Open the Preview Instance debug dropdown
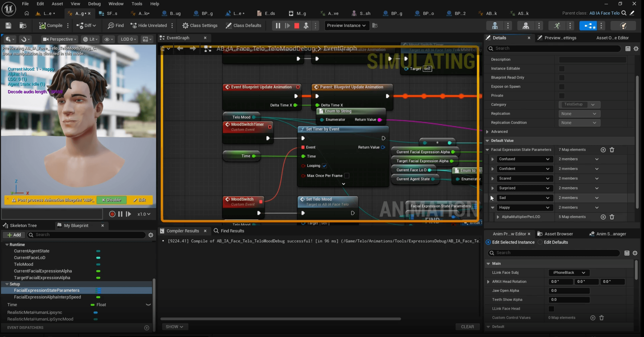 coord(347,25)
